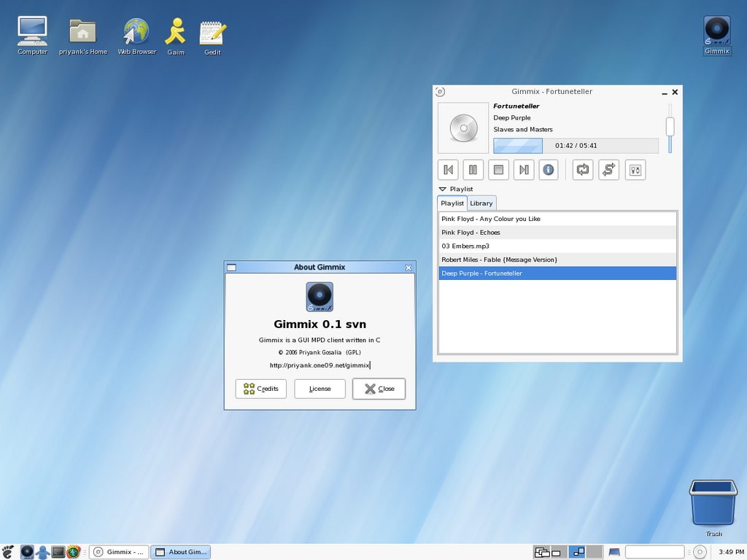The height and width of the screenshot is (560, 747).
Task: Switch to Gimmix taskbar button
Action: (119, 552)
